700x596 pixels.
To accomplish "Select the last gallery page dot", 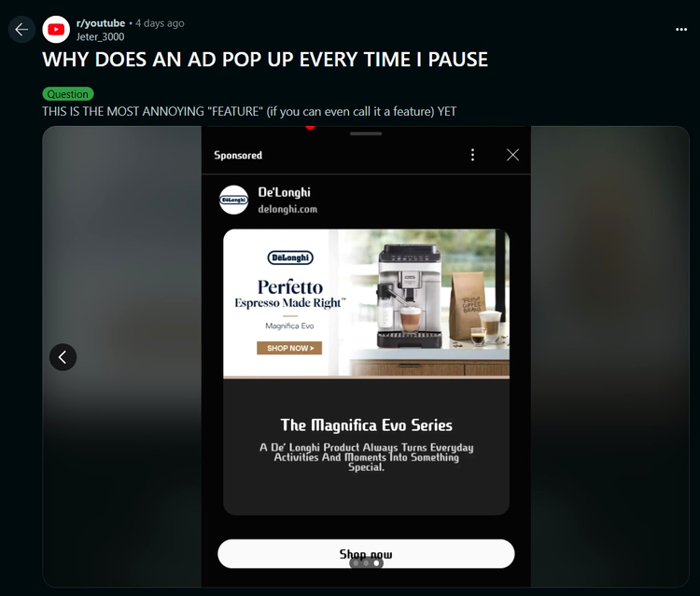I will (377, 563).
